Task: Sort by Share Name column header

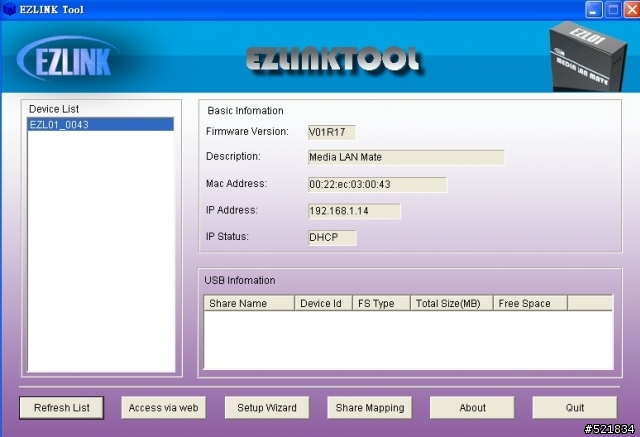Action: 249,303
